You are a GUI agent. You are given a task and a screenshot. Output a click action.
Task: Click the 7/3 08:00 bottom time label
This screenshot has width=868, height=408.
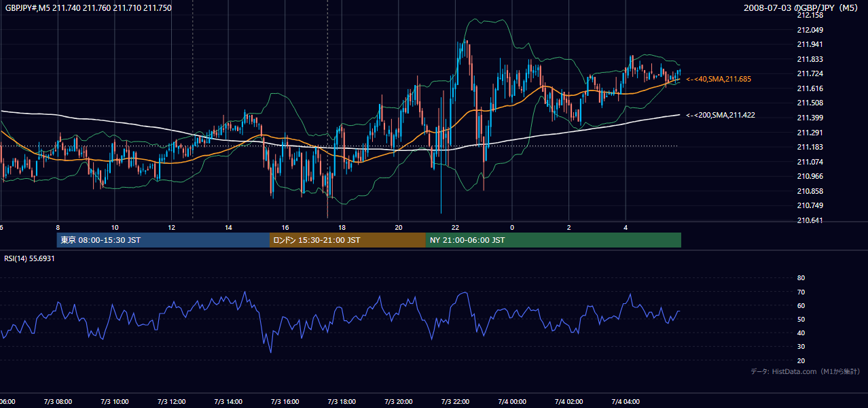[x=57, y=401]
